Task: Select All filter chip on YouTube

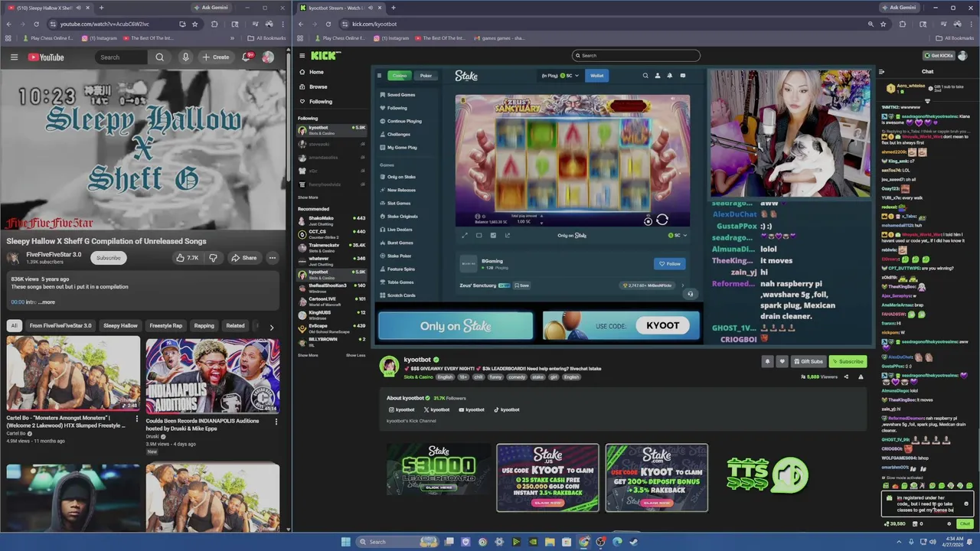Action: tap(14, 326)
